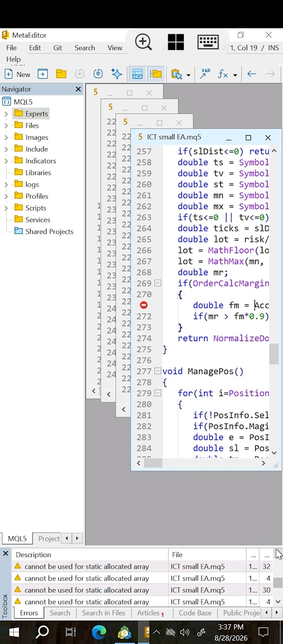
Task: Open dropdown arrow next to fx icon
Action: point(235,75)
